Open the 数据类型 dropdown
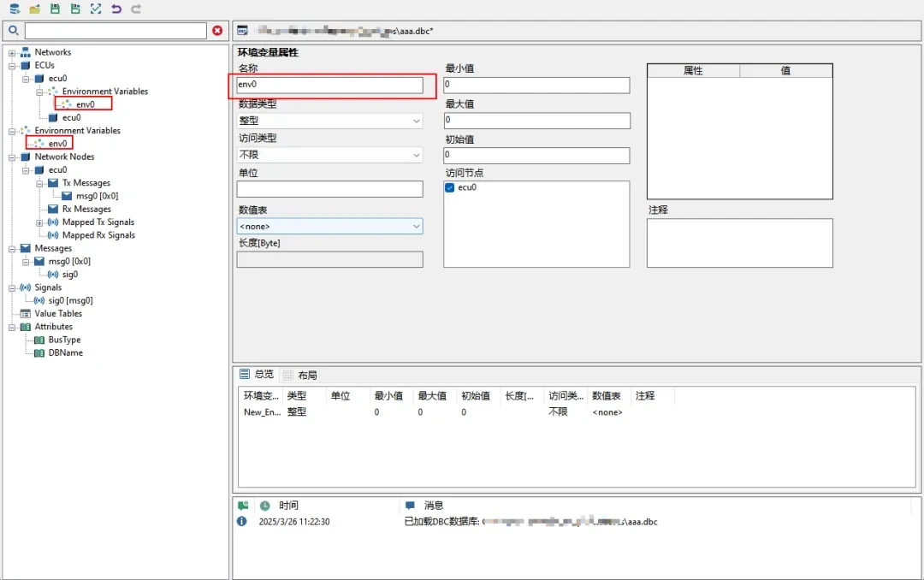The height and width of the screenshot is (580, 924). pyautogui.click(x=329, y=121)
